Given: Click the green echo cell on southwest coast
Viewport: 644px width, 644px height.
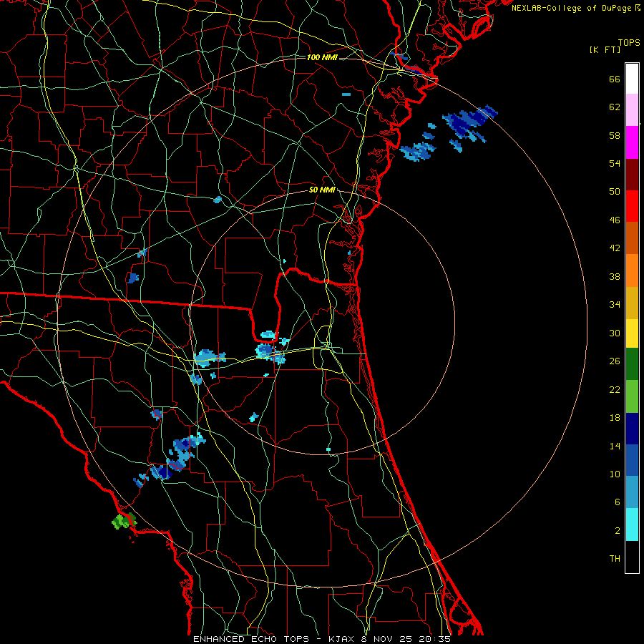Looking at the screenshot, I should point(124,521).
